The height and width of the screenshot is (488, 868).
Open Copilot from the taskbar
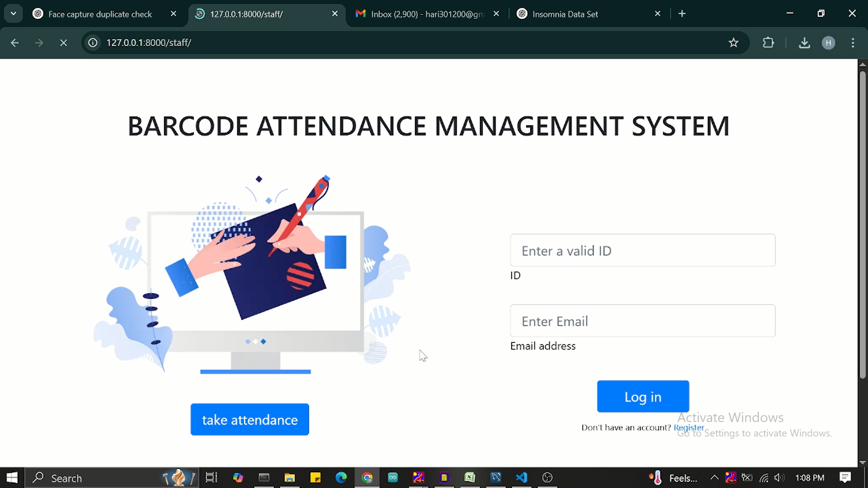238,478
